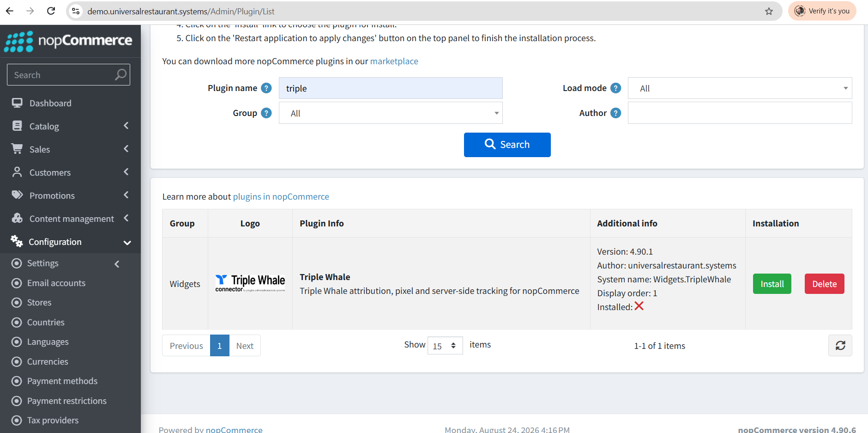Expand the Catalog menu
Viewport: 868px width, 433px height.
pos(70,126)
